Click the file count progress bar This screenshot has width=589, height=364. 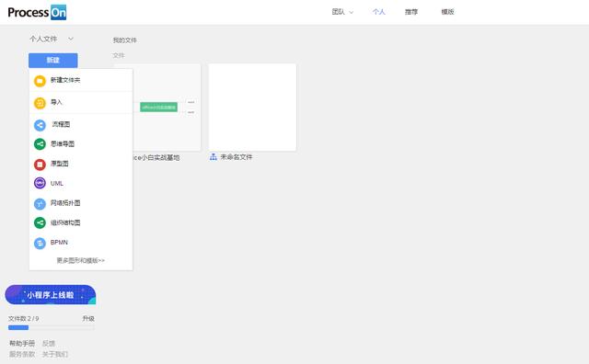point(52,327)
